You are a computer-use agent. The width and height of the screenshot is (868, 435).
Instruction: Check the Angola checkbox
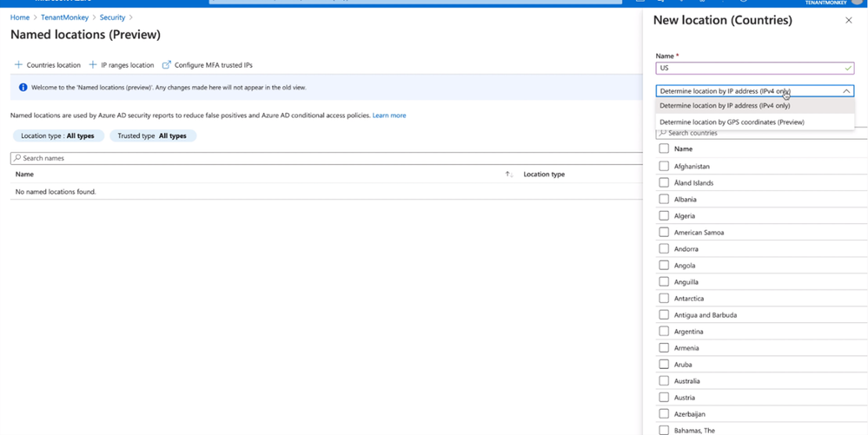(x=664, y=266)
